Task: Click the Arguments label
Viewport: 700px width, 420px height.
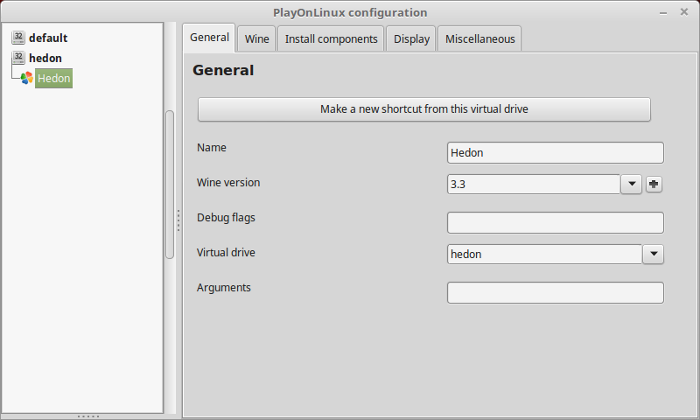Action: (224, 288)
